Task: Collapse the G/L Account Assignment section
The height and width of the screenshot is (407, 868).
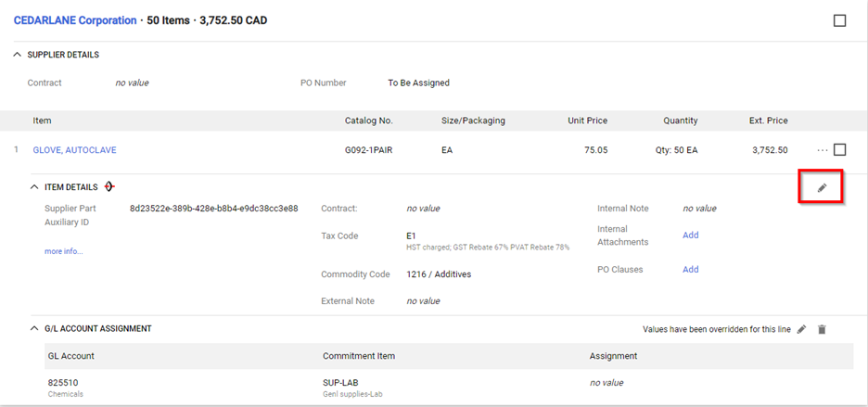Action: pyautogui.click(x=34, y=328)
